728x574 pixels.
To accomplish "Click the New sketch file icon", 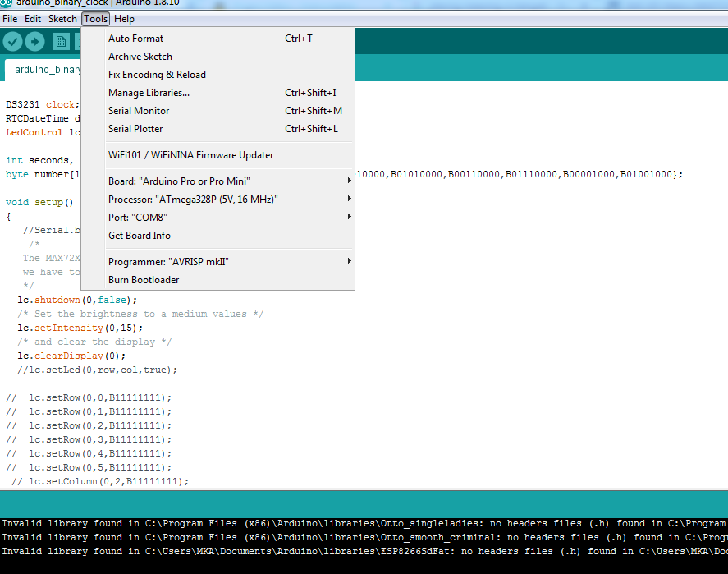I will 61,42.
